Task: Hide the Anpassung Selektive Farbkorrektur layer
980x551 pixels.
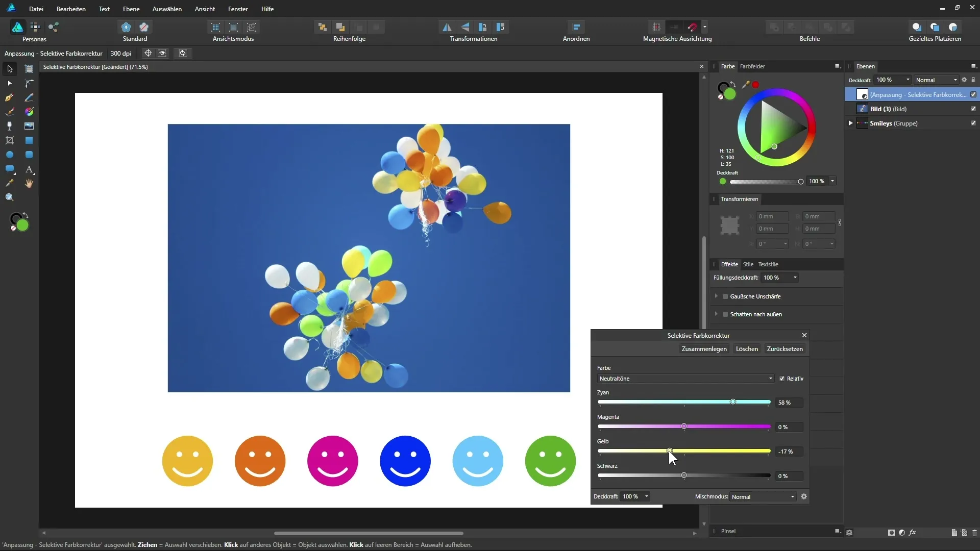Action: pyautogui.click(x=973, y=94)
